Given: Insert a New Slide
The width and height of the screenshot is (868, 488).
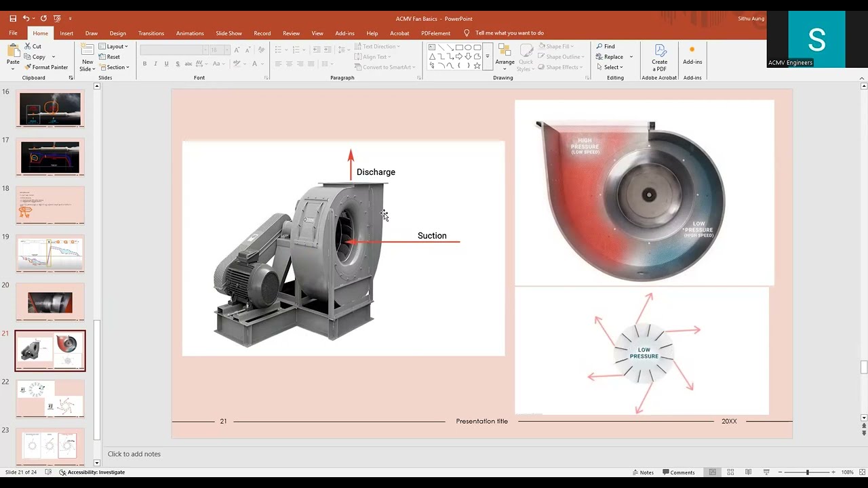Looking at the screenshot, I should 87,57.
